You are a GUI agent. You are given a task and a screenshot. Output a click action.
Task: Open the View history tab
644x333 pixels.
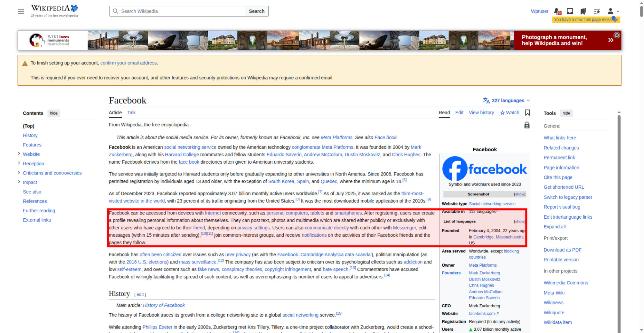pyautogui.click(x=481, y=112)
